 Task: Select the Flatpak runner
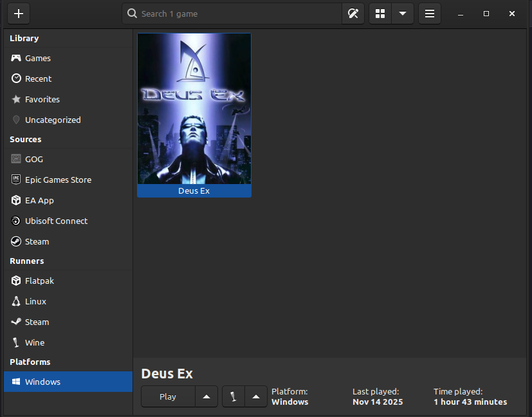tap(40, 281)
